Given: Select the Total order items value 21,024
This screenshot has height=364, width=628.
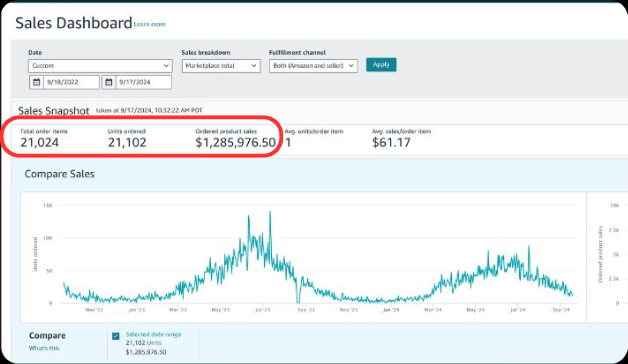Looking at the screenshot, I should click(39, 143).
